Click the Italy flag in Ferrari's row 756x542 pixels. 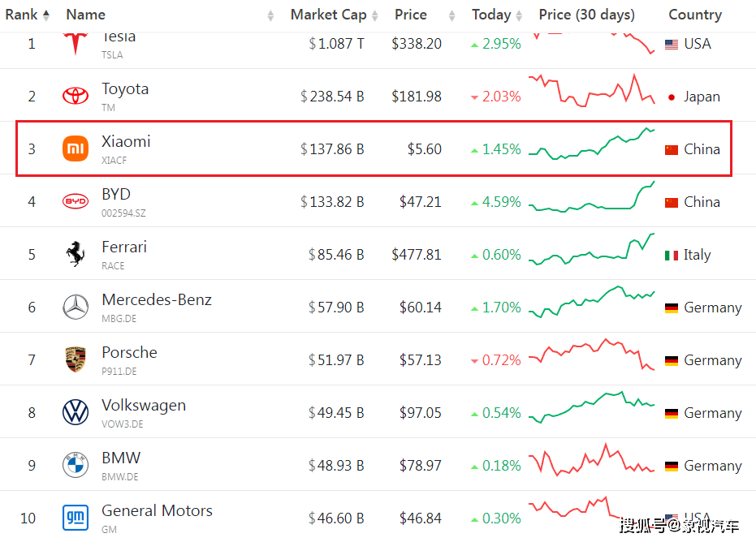[671, 256]
